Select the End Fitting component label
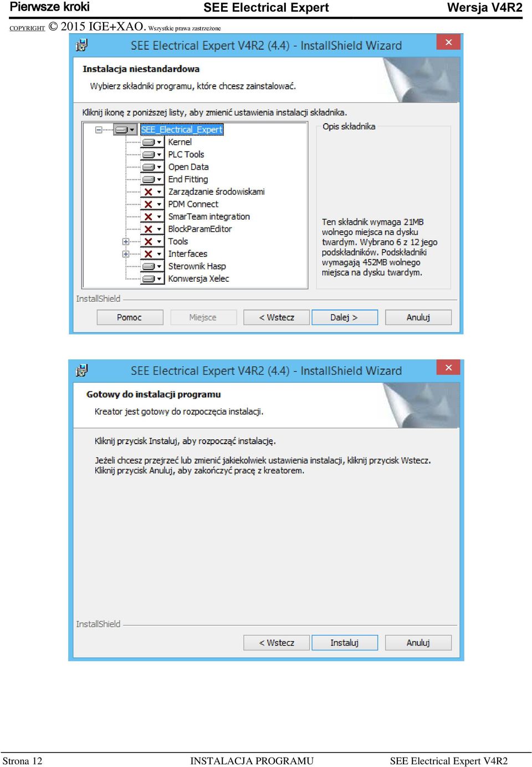Screen dimensions: 532x767 pos(188,179)
